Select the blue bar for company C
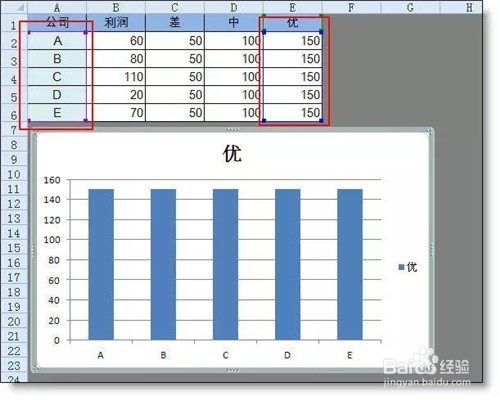The height and width of the screenshot is (400, 500). point(225,265)
